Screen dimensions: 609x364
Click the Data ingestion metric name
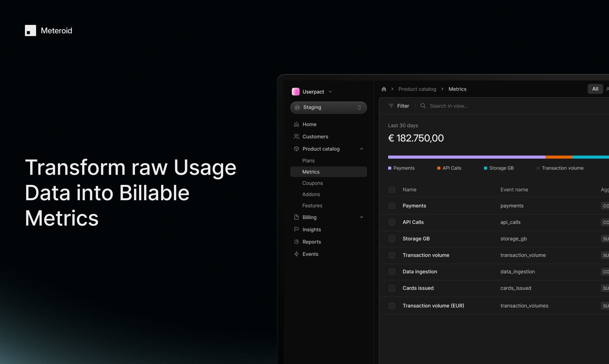420,272
